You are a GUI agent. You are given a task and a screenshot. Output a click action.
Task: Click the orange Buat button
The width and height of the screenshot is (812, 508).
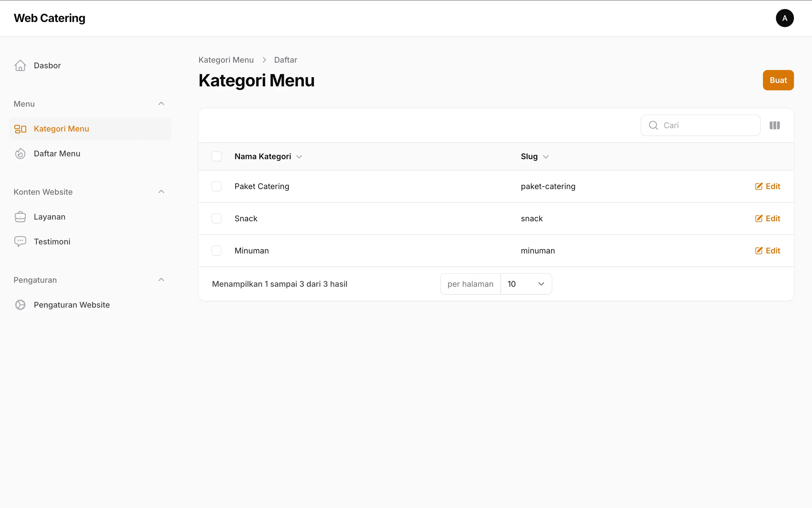pyautogui.click(x=778, y=80)
